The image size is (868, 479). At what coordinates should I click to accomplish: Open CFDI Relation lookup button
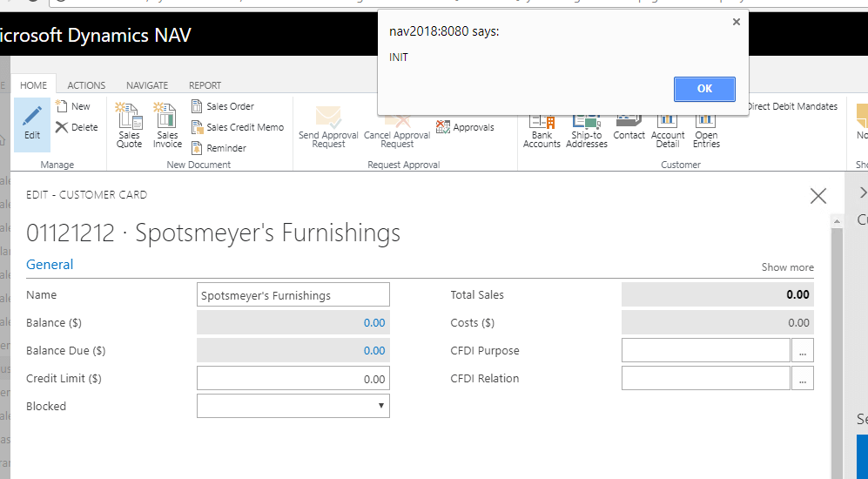tap(803, 378)
